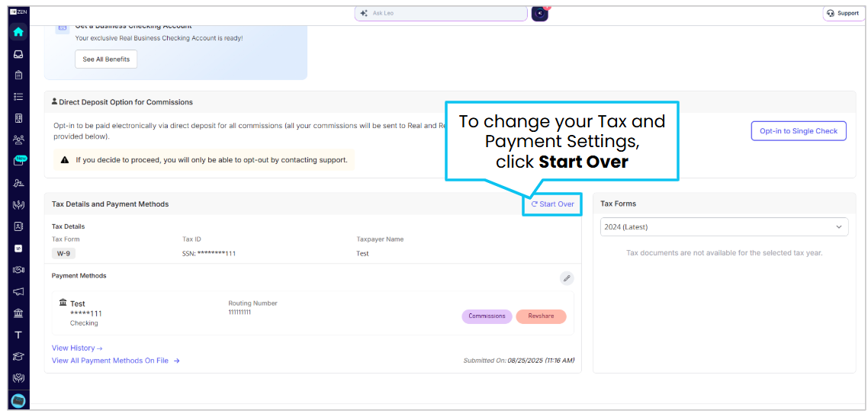Click the Checking account type label
868x417 pixels.
tap(84, 323)
